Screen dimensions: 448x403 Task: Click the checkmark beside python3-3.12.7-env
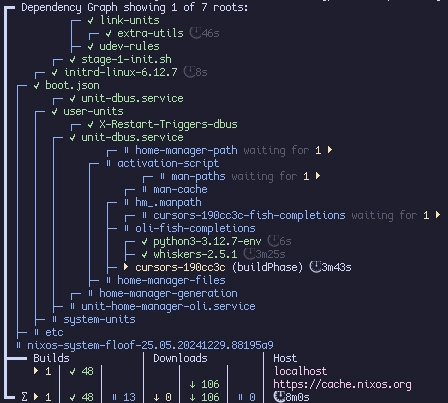(144, 241)
